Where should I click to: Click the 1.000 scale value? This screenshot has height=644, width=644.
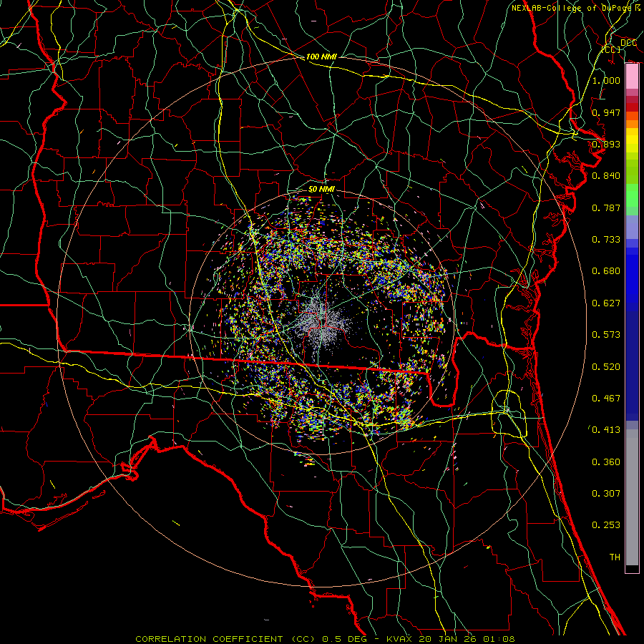(606, 80)
